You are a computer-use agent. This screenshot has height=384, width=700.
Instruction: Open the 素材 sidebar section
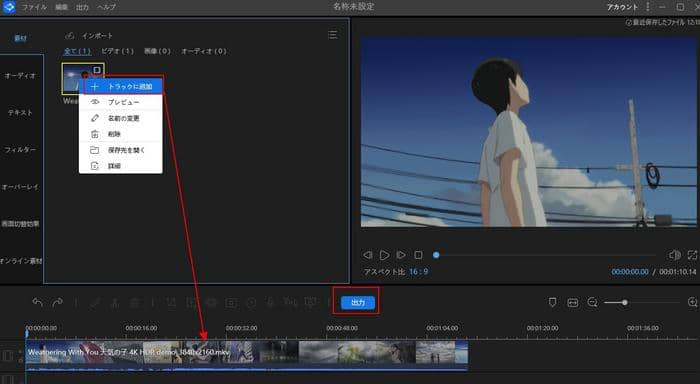(x=21, y=38)
